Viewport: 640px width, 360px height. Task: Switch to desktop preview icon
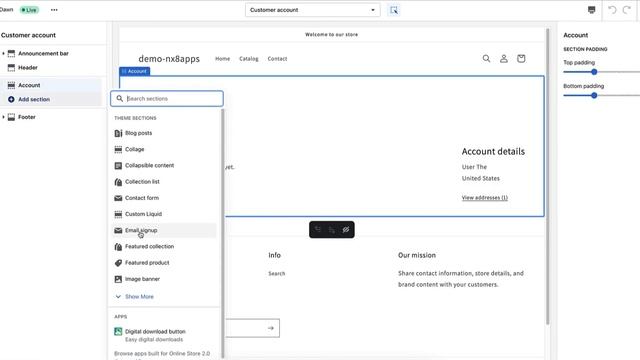591,10
